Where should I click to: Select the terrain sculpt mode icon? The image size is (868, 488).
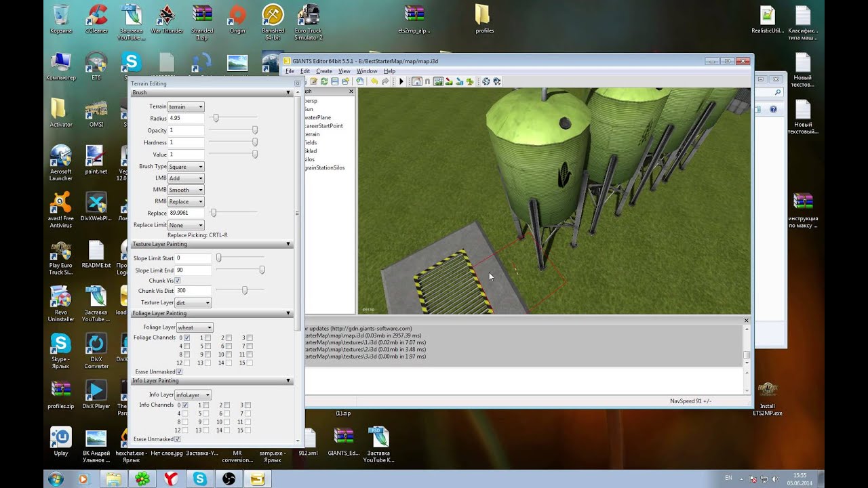coord(438,81)
